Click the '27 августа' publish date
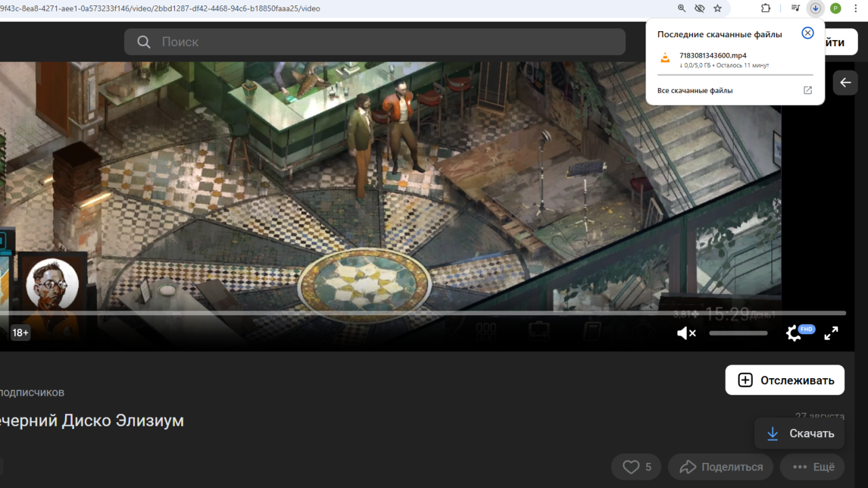Image resolution: width=868 pixels, height=488 pixels. (x=820, y=415)
